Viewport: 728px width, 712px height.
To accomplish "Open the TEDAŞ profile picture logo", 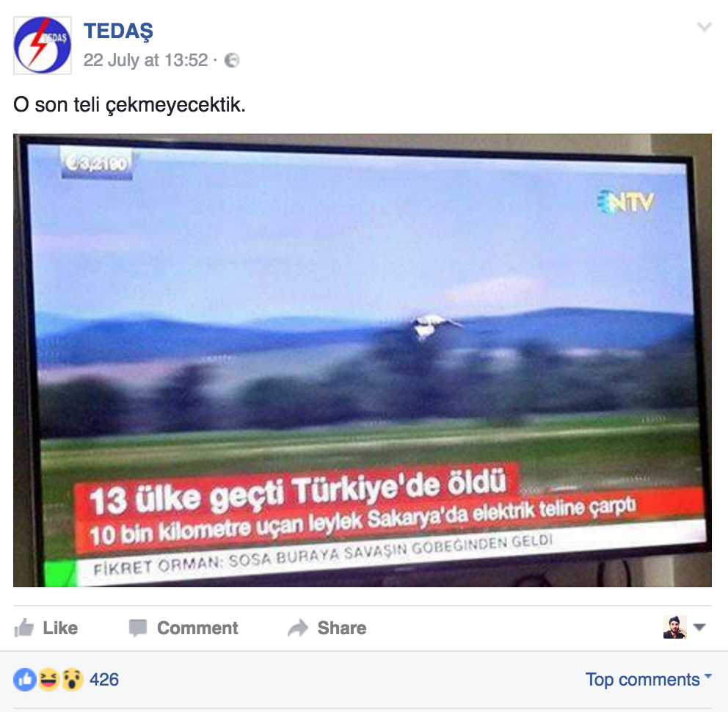I will (43, 46).
